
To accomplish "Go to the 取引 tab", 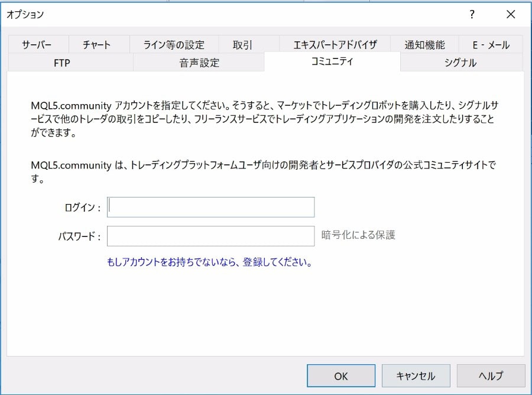I will (249, 44).
